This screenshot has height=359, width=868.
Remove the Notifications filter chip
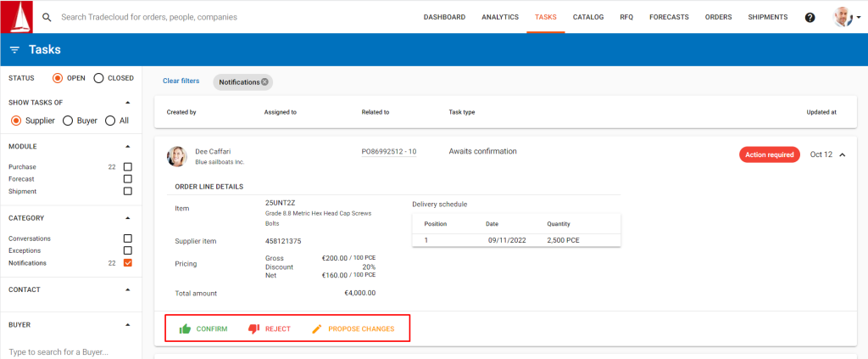click(x=264, y=82)
